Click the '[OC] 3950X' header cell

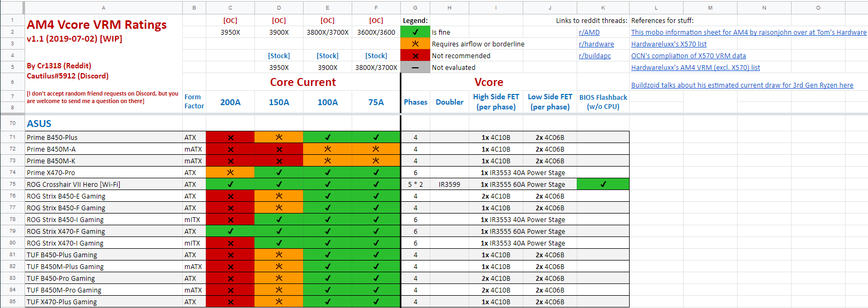pyautogui.click(x=230, y=26)
